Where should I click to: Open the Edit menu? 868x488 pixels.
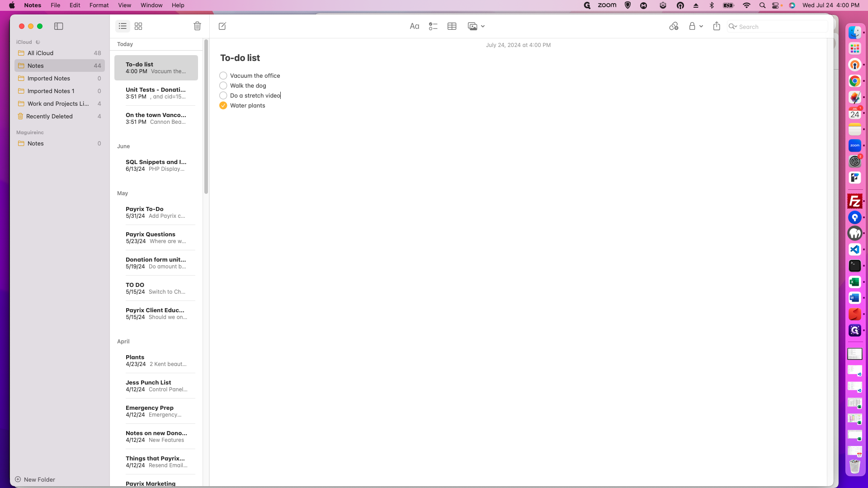click(x=75, y=5)
